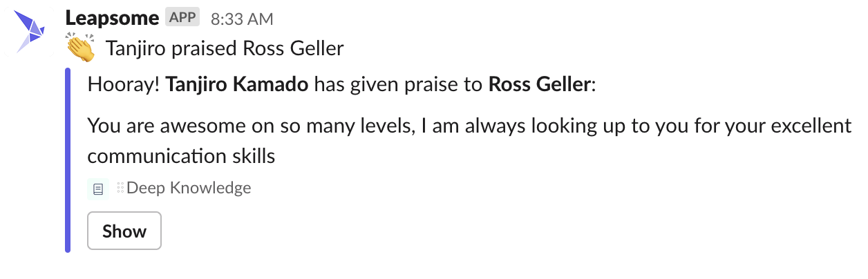This screenshot has height=279, width=868.
Task: Open the 8:33 AM message timestamp
Action: [x=242, y=19]
